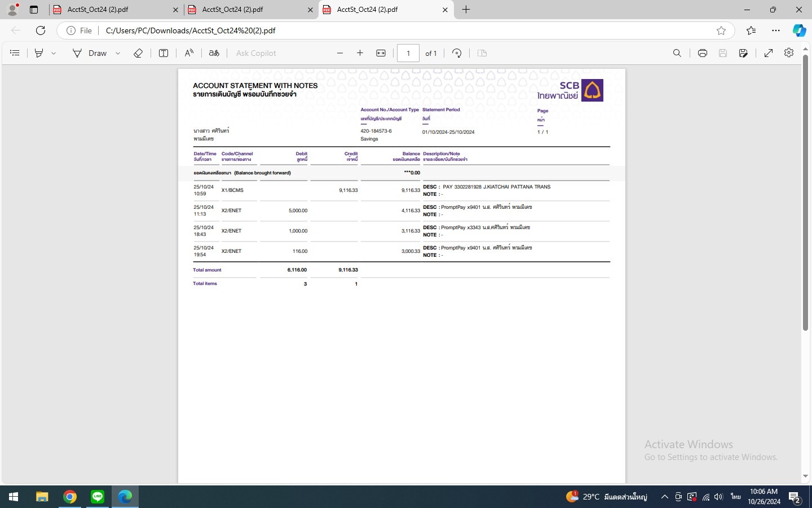Click the Add text tool

pos(164,53)
